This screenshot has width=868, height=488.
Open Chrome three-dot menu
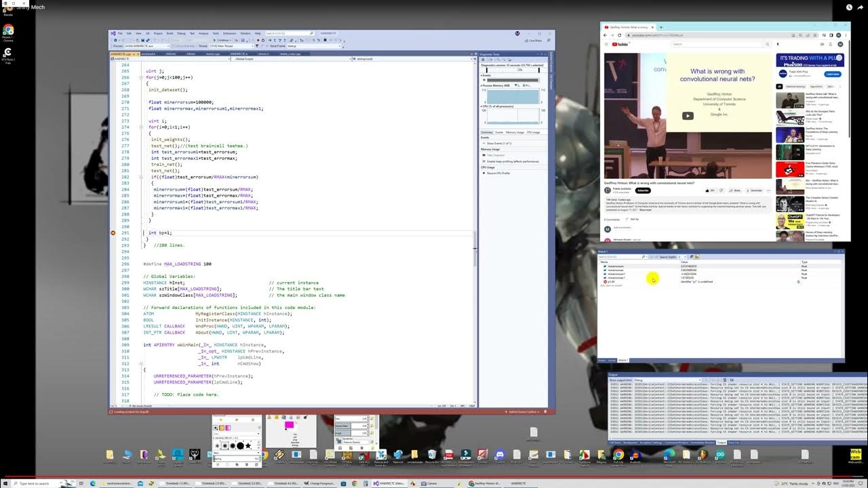point(846,35)
